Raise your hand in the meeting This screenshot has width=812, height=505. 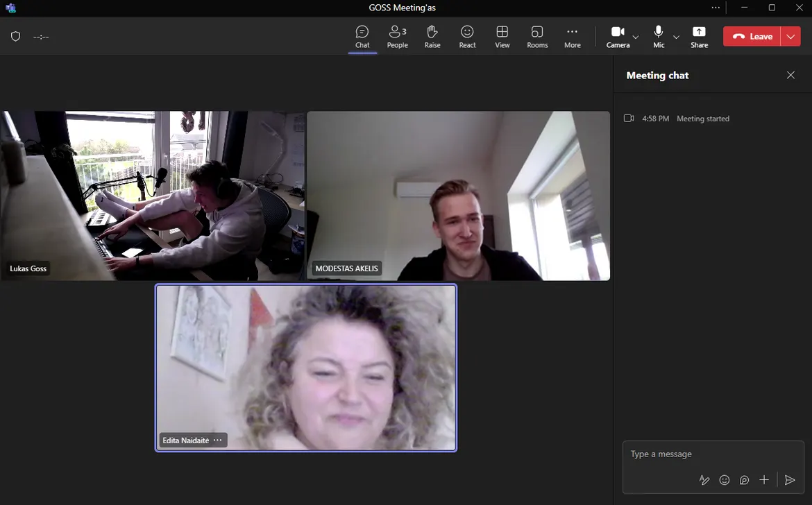(x=432, y=37)
